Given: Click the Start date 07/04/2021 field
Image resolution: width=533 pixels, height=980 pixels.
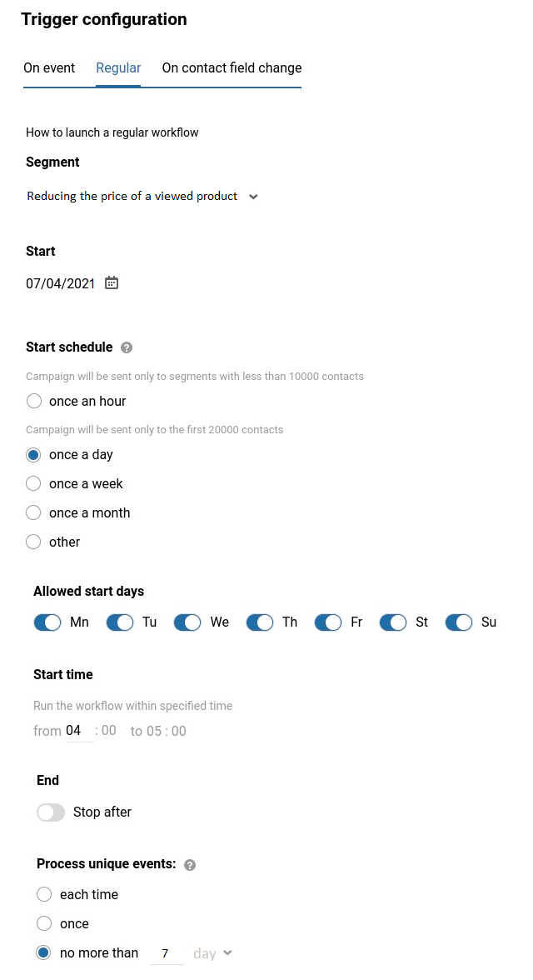Looking at the screenshot, I should (60, 283).
